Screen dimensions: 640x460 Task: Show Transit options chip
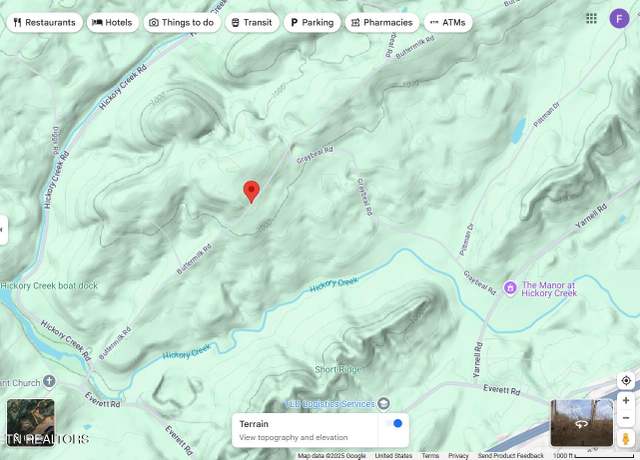click(252, 22)
